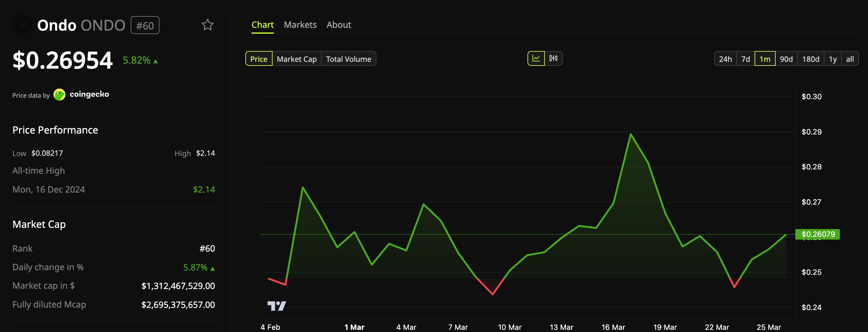868x332 pixels.
Task: Click the $0.26954 price value
Action: (x=62, y=60)
